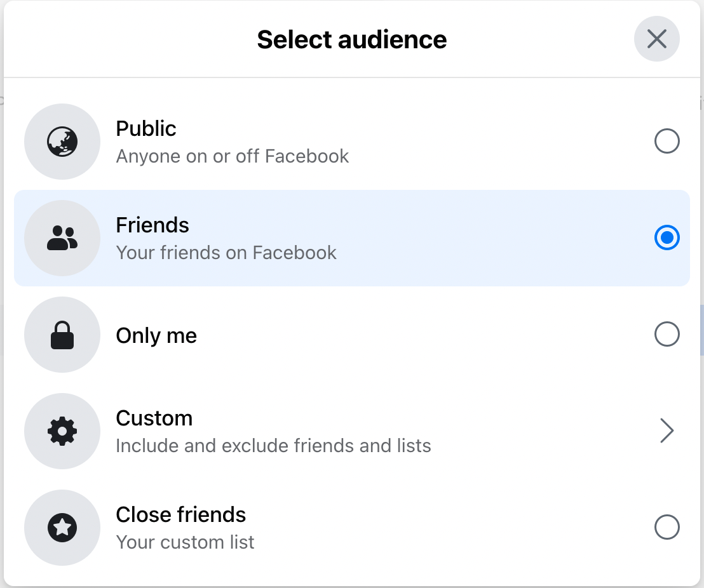Select the Close friends radio button
Viewport: 704px width, 588px height.
pyautogui.click(x=667, y=527)
